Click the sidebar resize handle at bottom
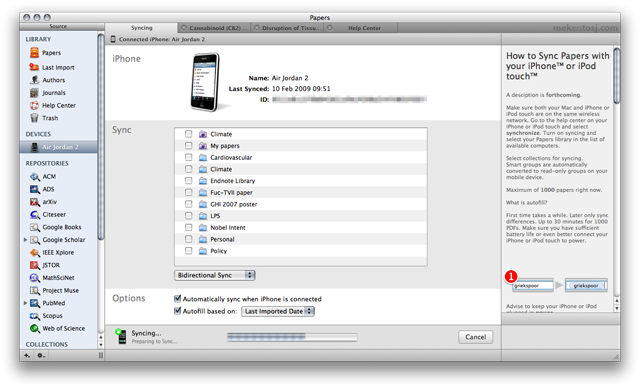Image resolution: width=640 pixels, height=388 pixels. 101,355
